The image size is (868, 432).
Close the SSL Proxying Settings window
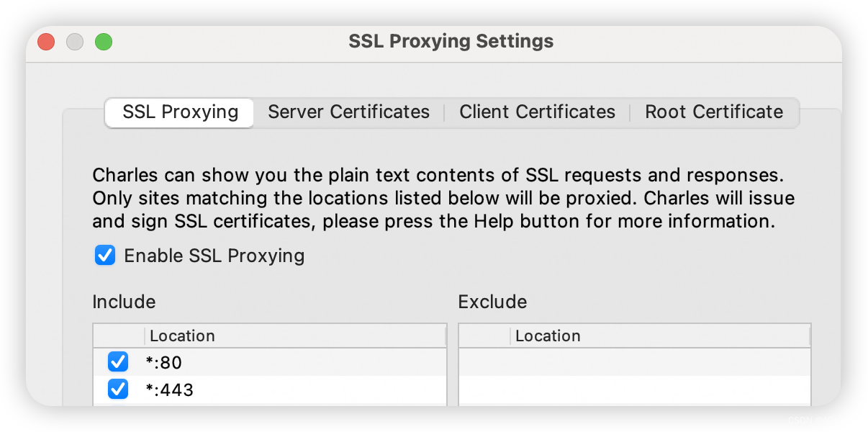point(46,42)
